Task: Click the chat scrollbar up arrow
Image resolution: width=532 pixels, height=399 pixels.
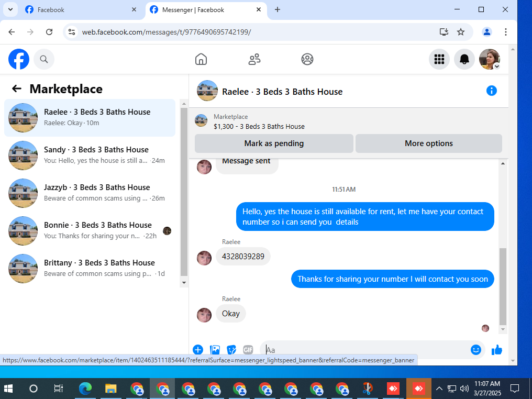Action: tap(503, 163)
